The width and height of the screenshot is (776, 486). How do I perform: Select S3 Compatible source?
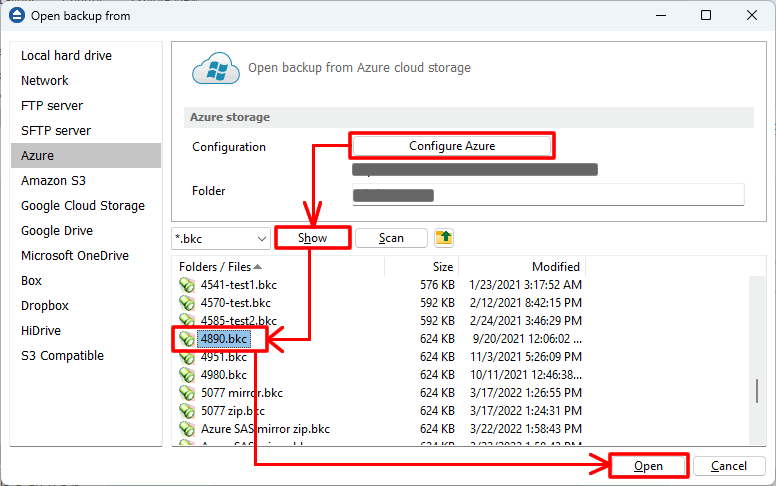(x=62, y=355)
